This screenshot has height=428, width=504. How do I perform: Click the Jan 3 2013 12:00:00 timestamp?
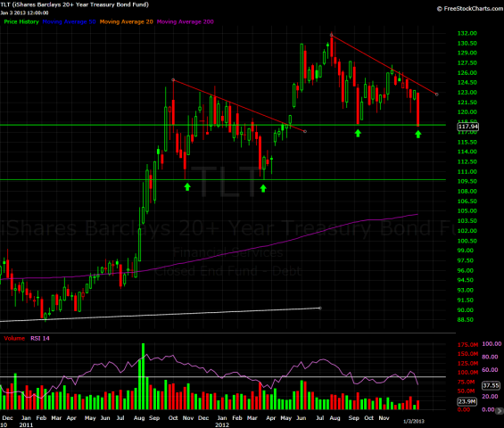[24, 12]
